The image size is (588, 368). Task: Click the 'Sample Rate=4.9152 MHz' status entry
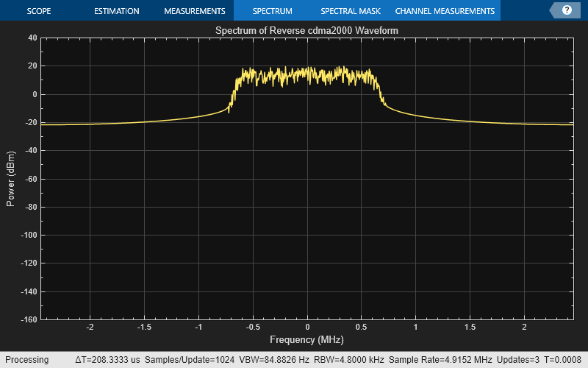(440, 360)
